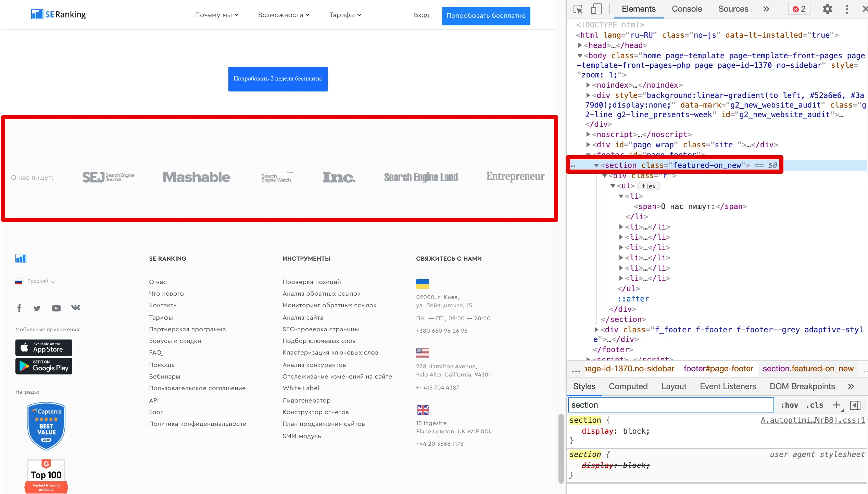Expand the div#page wrap node

tap(588, 145)
